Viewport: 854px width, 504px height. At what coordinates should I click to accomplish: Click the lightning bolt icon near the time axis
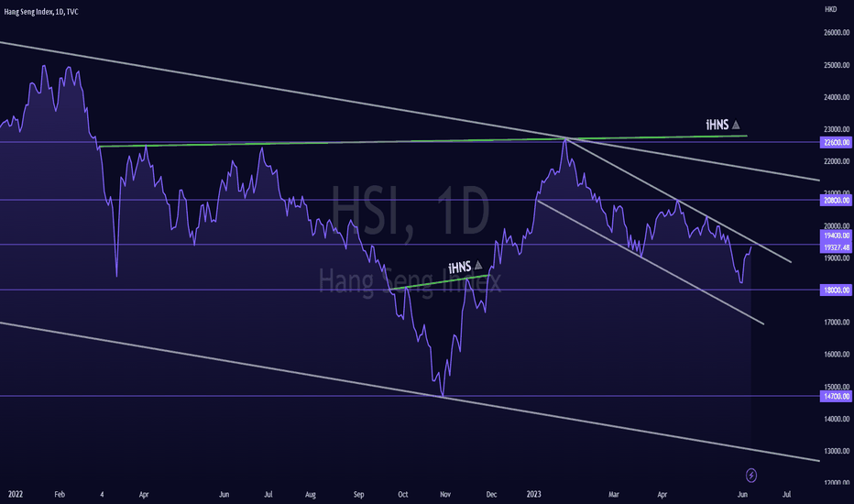pyautogui.click(x=751, y=475)
